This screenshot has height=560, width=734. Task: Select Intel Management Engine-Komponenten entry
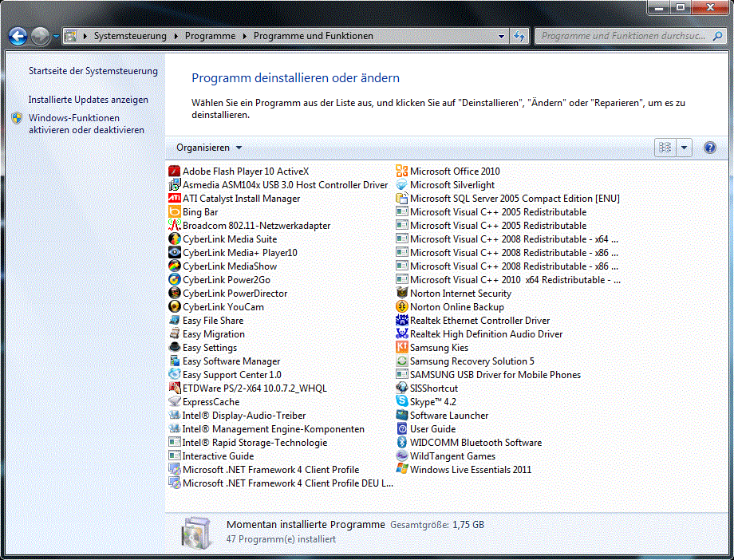[266, 429]
